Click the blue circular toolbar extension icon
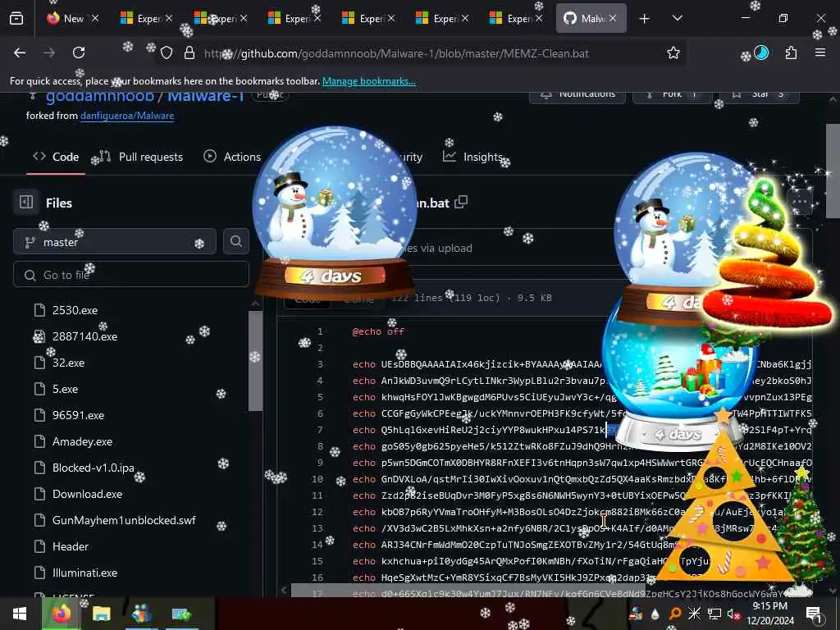 (761, 52)
